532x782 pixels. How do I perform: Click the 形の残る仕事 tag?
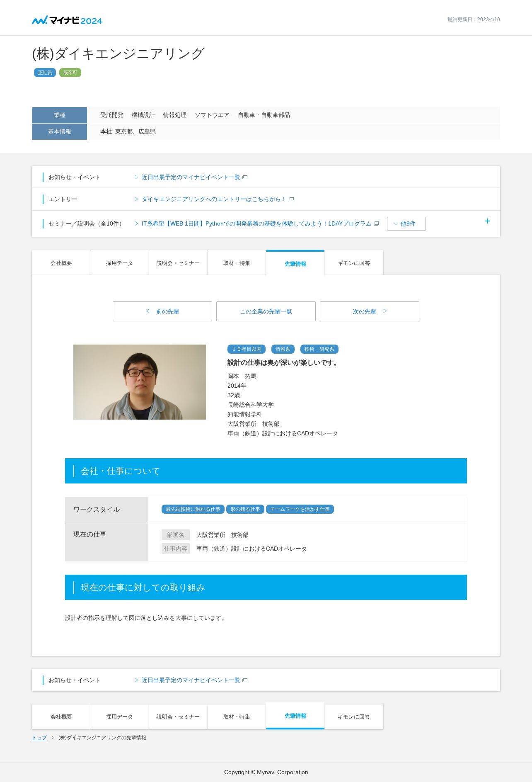point(245,509)
